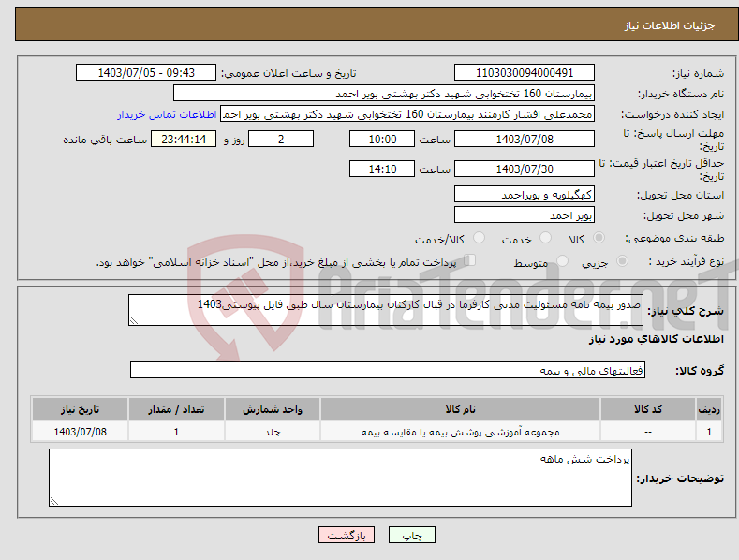
Task: Click the resize handle of the buyer notes textarea
Action: tap(54, 501)
